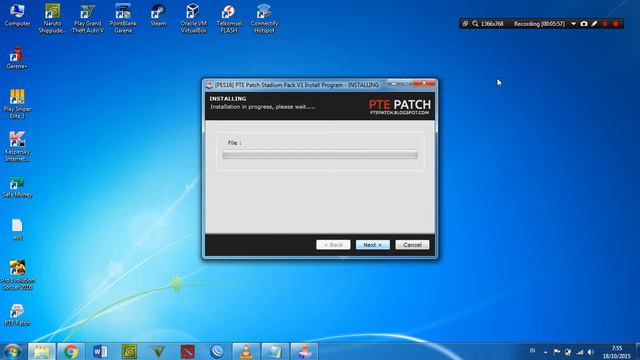Screen dimensions: 640x360
Task: Select the Play Sniper Elite 3 shortcut
Action: pos(17,104)
